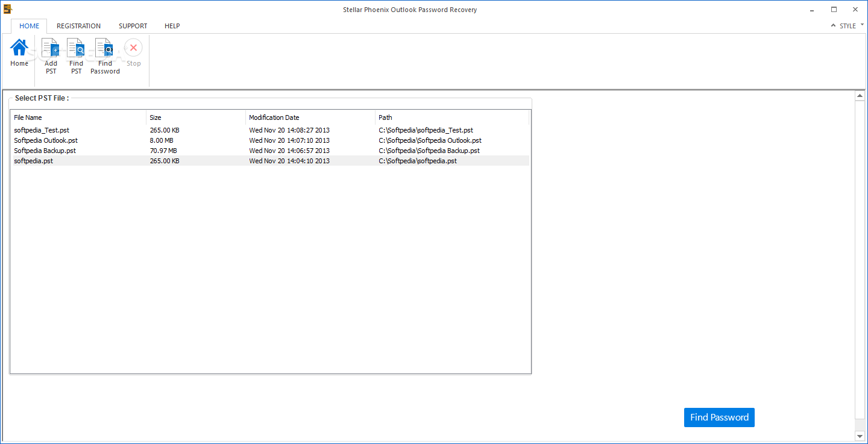Sort by Modification Date column header

coord(310,117)
